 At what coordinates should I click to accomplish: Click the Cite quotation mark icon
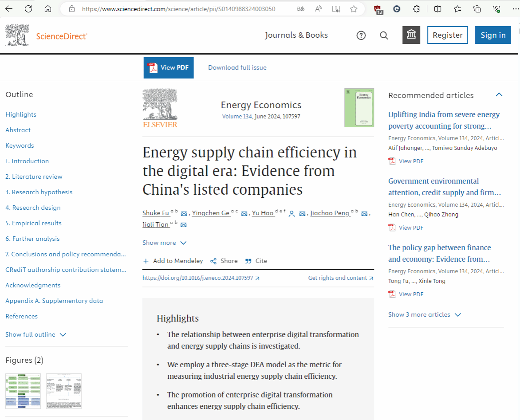point(248,261)
